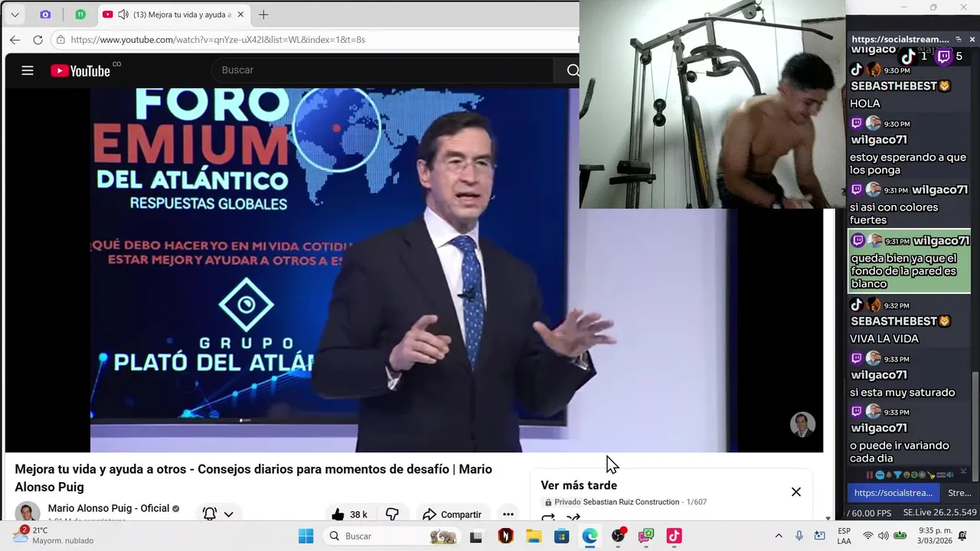Toggle playlist loop button
980x551 pixels.
click(x=548, y=519)
